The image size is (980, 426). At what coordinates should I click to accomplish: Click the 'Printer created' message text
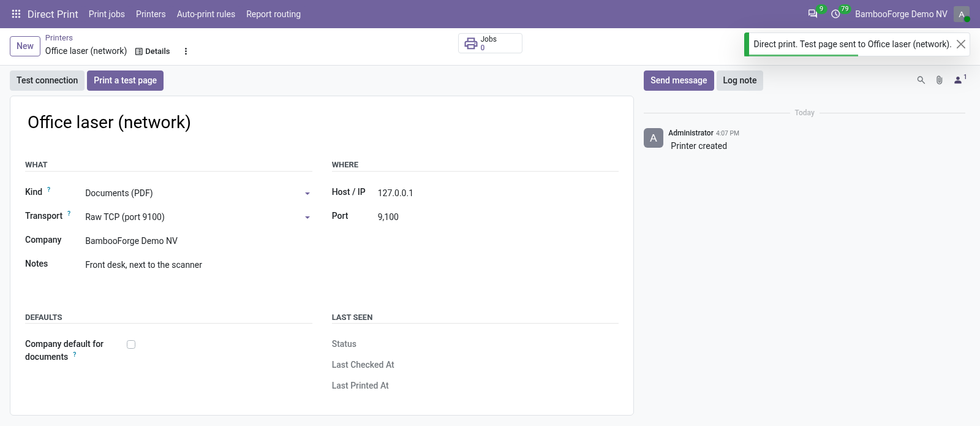(699, 146)
